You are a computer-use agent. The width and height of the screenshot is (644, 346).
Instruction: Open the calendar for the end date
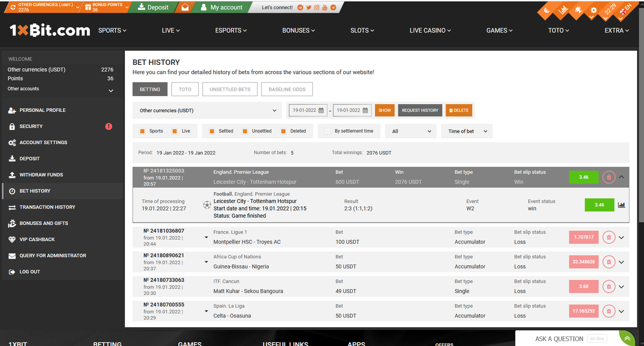(x=365, y=110)
